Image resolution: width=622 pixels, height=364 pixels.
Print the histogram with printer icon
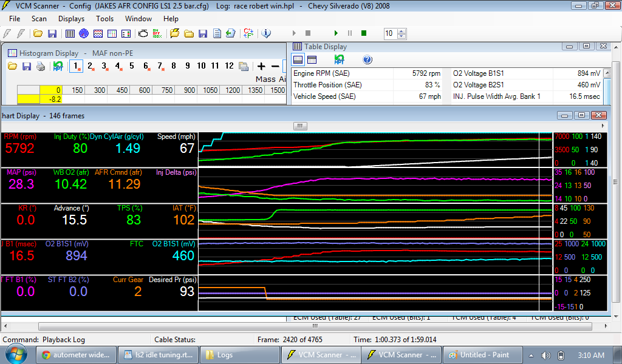tap(41, 66)
